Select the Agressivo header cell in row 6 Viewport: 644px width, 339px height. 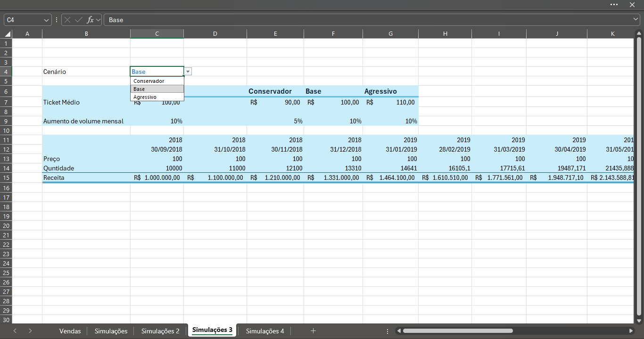pos(390,91)
